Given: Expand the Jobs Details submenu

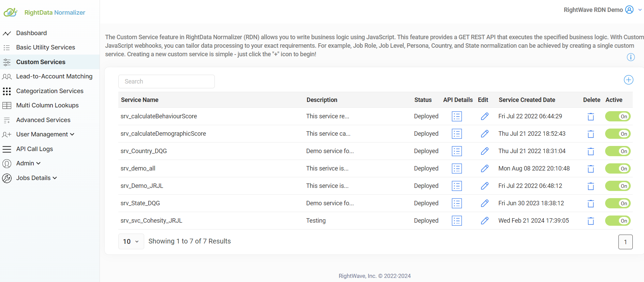Looking at the screenshot, I should [36, 178].
